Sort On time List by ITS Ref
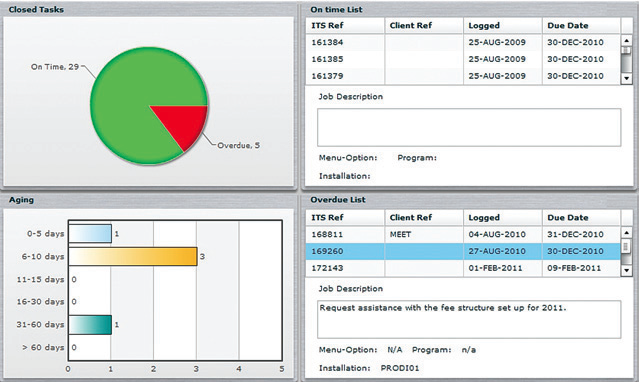 click(x=345, y=25)
